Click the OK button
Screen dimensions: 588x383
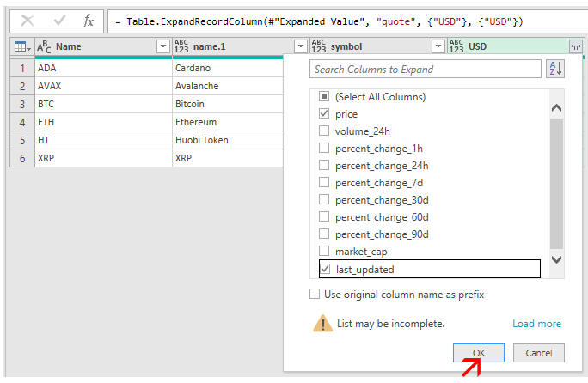[479, 353]
